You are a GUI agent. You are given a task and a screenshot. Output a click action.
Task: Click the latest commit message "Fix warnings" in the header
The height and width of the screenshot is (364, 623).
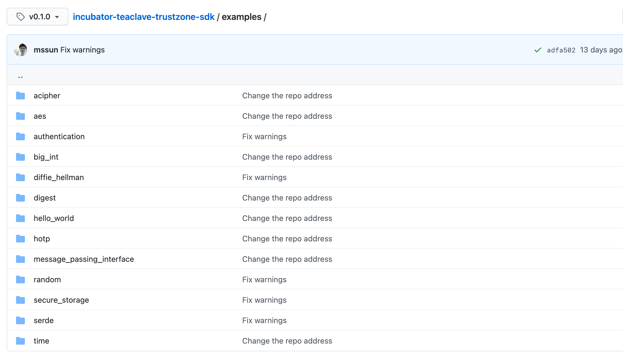(82, 50)
